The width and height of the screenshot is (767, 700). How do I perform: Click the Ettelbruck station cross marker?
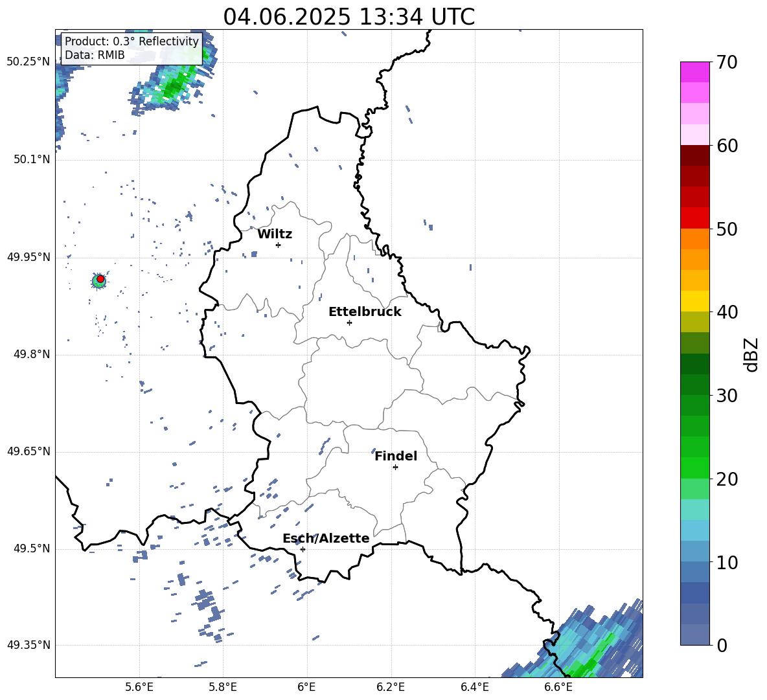coord(349,322)
